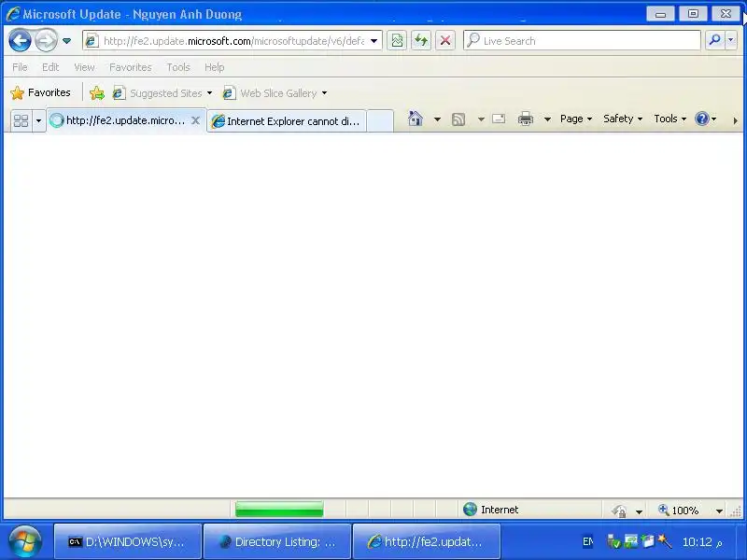Expand the Feeds dropdown arrow
This screenshot has height=560, width=747.
[x=481, y=119]
